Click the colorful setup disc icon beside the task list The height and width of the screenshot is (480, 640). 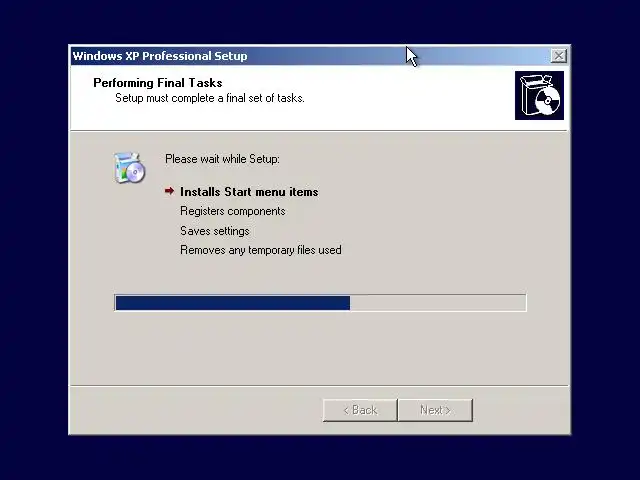[x=129, y=167]
